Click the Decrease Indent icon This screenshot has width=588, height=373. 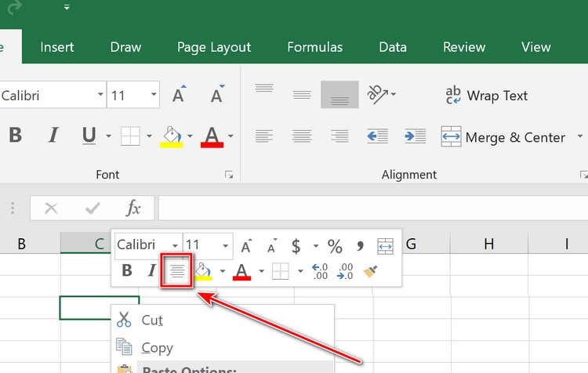[x=377, y=136]
